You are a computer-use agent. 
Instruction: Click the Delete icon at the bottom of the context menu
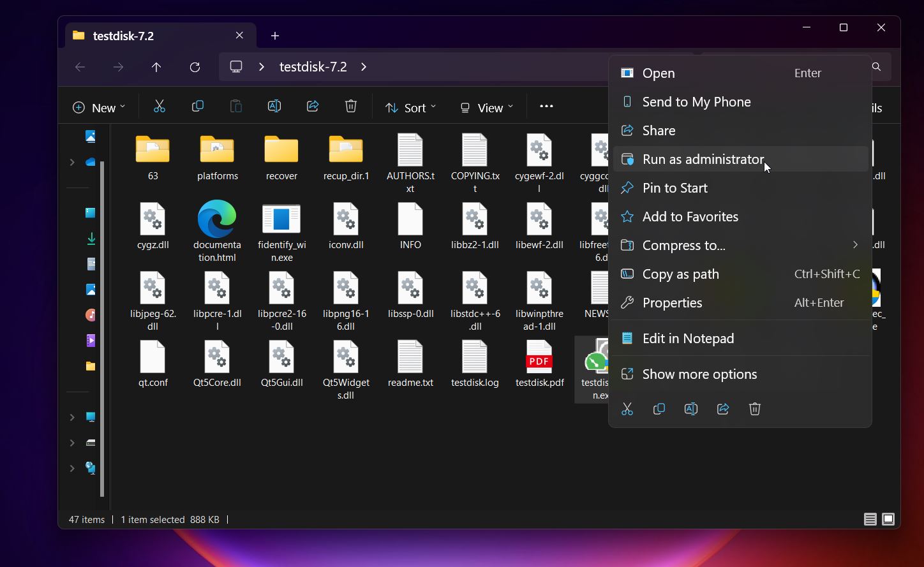(755, 409)
